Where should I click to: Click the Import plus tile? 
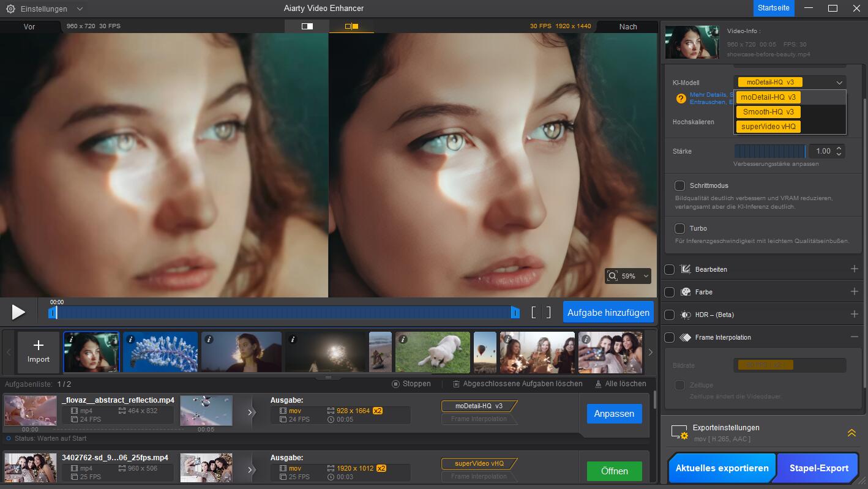click(39, 352)
